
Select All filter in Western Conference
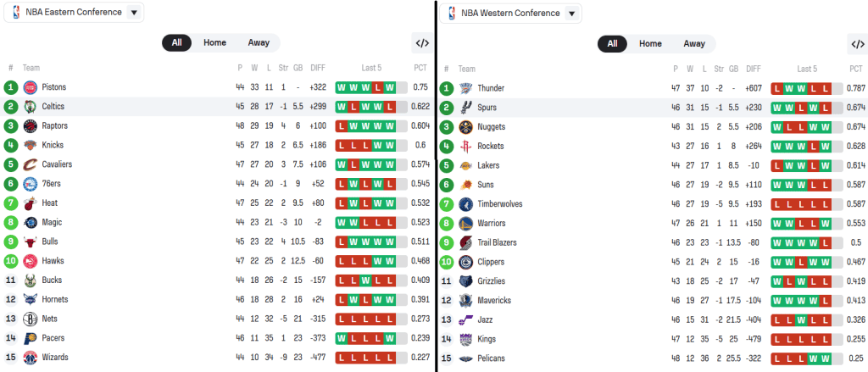[x=612, y=44]
